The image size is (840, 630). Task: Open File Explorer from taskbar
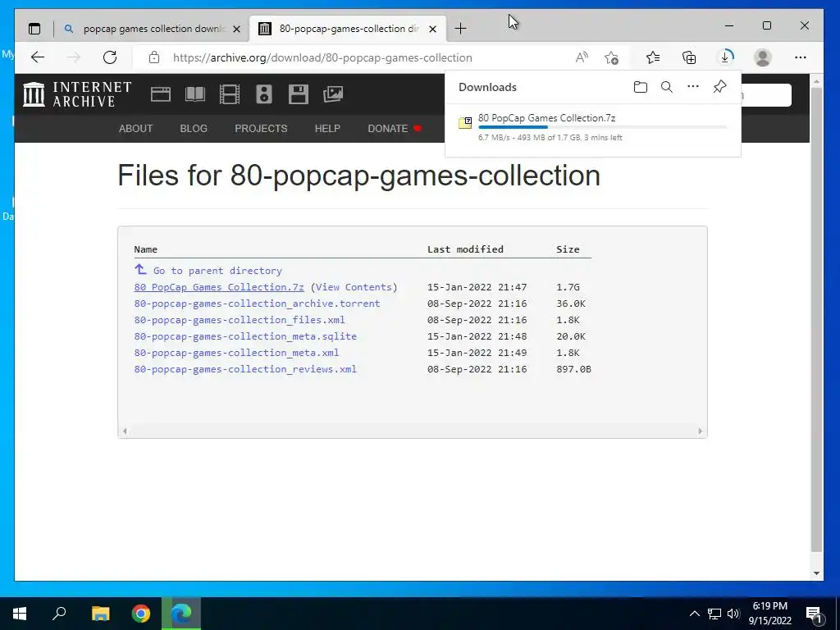(x=100, y=614)
